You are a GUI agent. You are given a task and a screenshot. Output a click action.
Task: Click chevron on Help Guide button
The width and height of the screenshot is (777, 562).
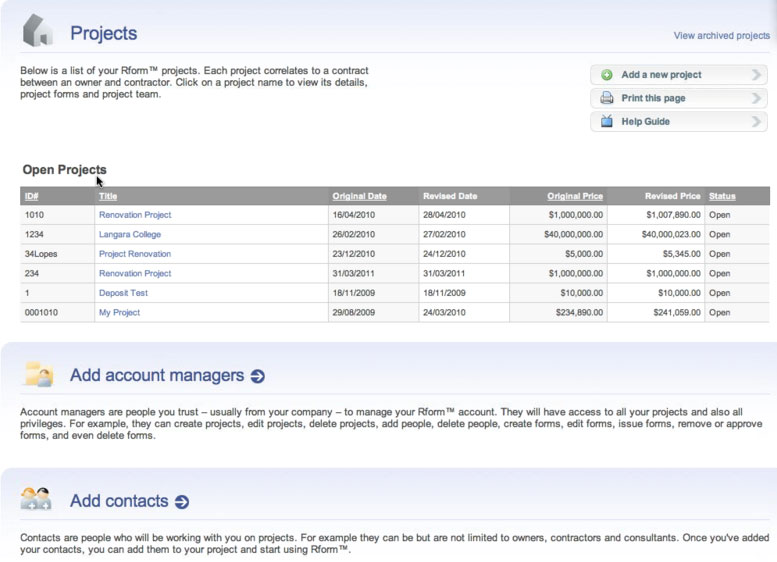tap(756, 121)
